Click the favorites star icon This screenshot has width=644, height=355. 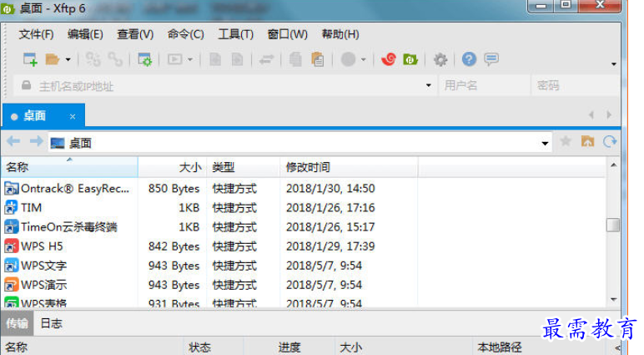tap(566, 141)
